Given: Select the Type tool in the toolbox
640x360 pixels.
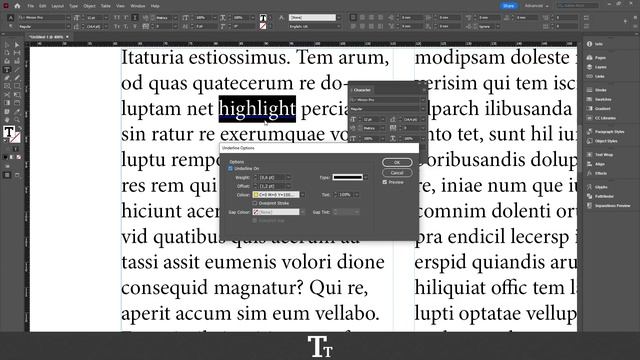Looking at the screenshot, I should click(7, 69).
